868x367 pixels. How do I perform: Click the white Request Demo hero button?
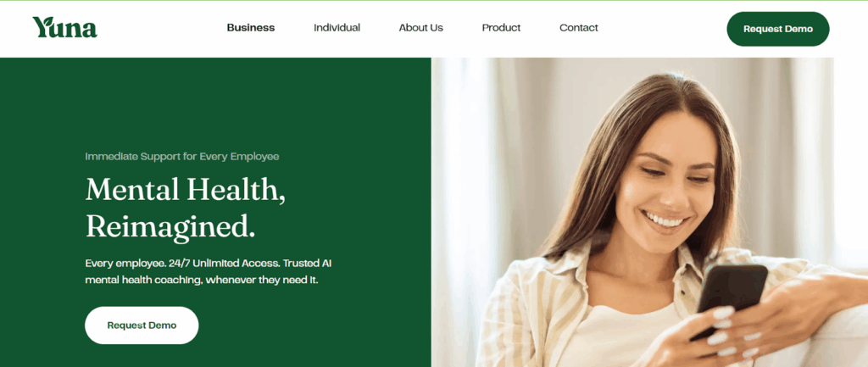coord(142,325)
